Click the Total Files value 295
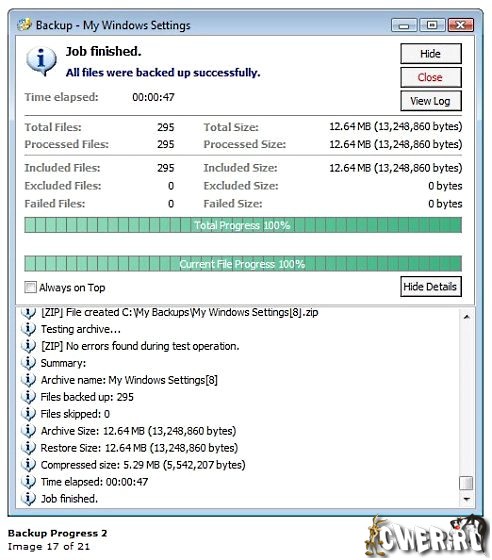The height and width of the screenshot is (560, 492). pyautogui.click(x=166, y=127)
